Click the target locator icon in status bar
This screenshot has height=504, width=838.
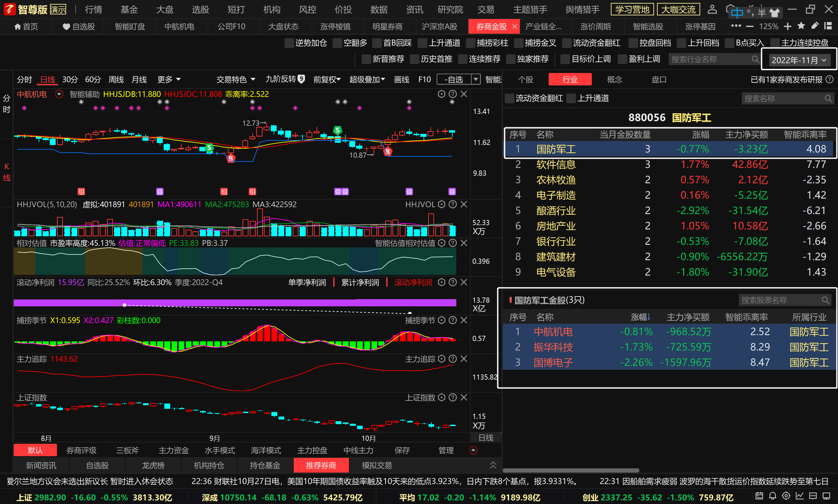tap(786, 496)
